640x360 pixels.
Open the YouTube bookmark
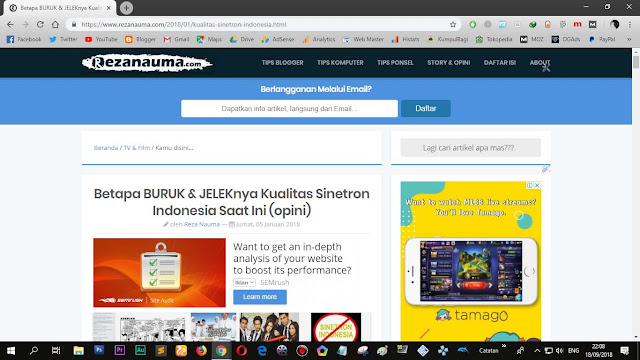101,39
